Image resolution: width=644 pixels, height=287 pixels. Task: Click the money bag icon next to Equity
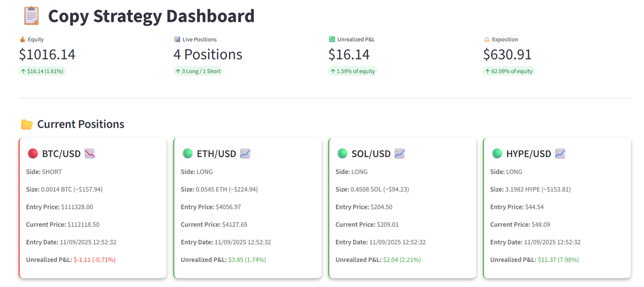tap(22, 39)
